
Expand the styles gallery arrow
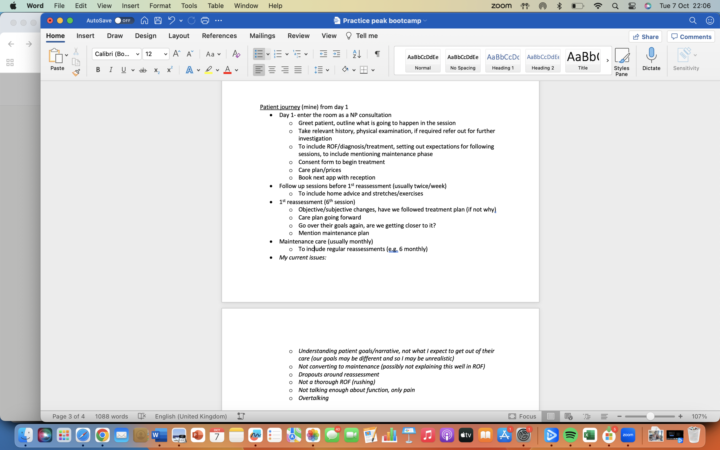point(605,60)
